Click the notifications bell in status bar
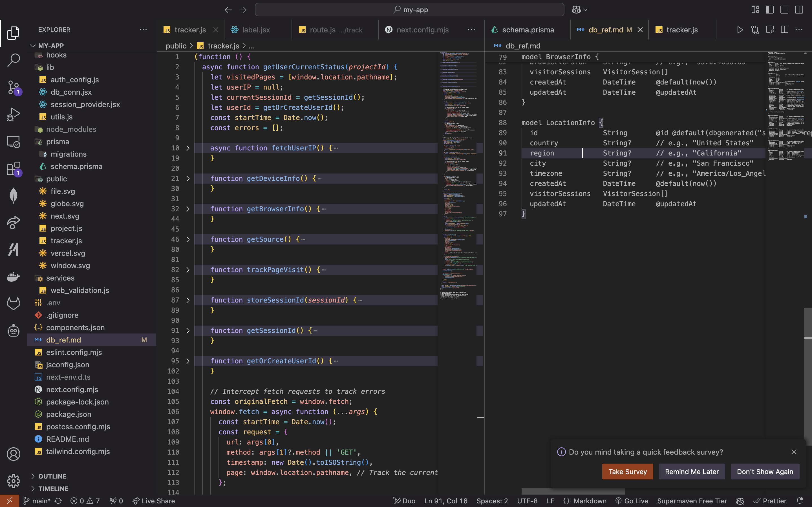812x507 pixels. pos(800,501)
